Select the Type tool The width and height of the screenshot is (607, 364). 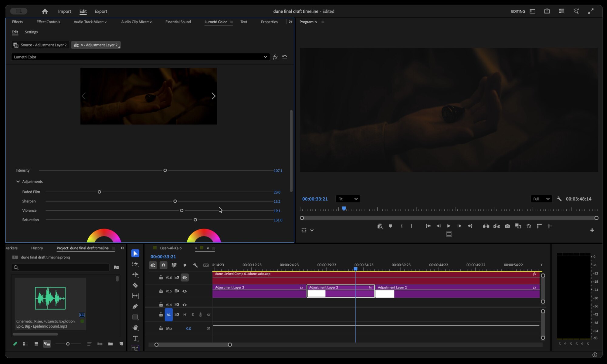click(135, 338)
